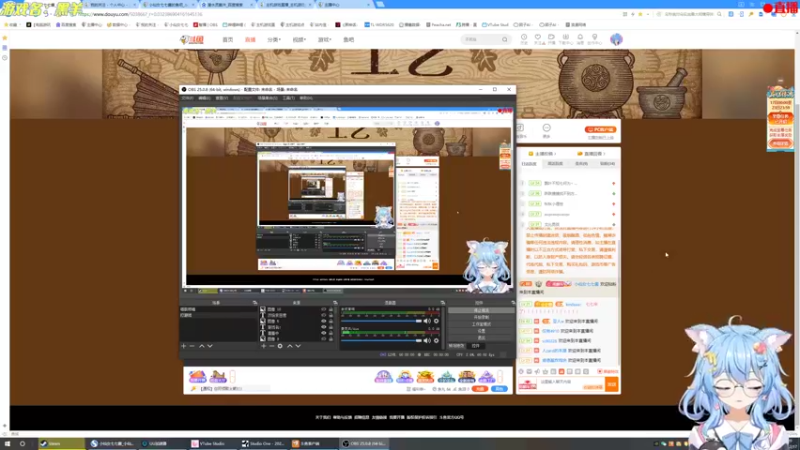
Task: Click 工作室模式 button in OBS Controls
Action: coord(481,324)
